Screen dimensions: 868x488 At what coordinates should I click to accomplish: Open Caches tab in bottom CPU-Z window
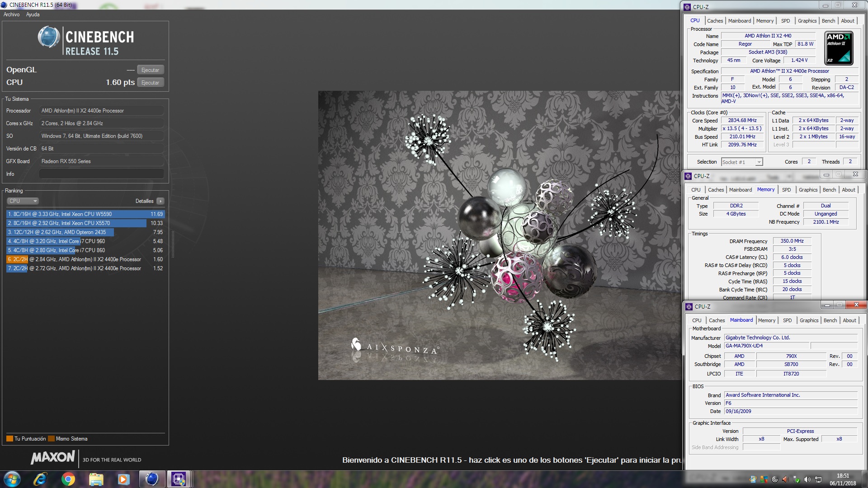pyautogui.click(x=717, y=320)
